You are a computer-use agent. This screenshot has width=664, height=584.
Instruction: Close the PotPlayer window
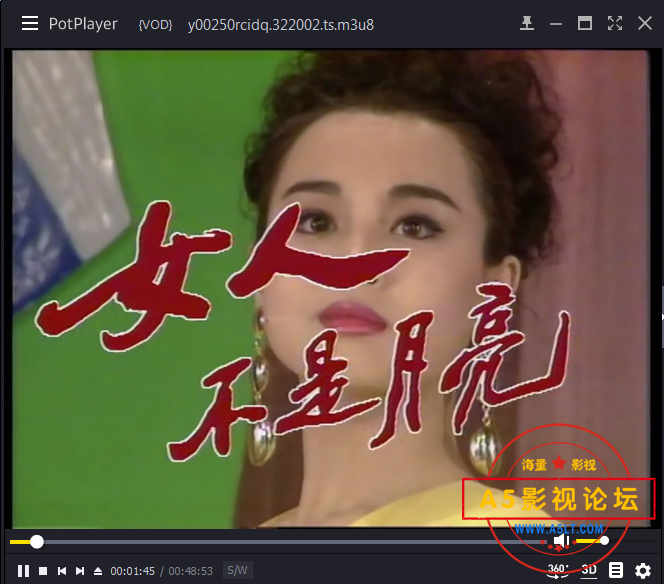pyautogui.click(x=645, y=23)
